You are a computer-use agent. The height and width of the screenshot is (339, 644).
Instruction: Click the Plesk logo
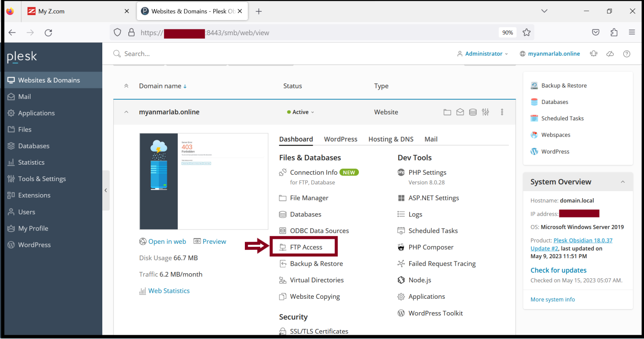(x=22, y=57)
